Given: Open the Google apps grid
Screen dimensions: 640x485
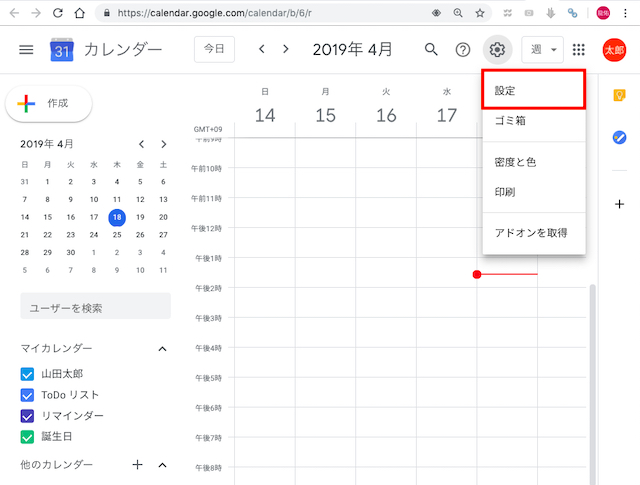Looking at the screenshot, I should (x=578, y=50).
